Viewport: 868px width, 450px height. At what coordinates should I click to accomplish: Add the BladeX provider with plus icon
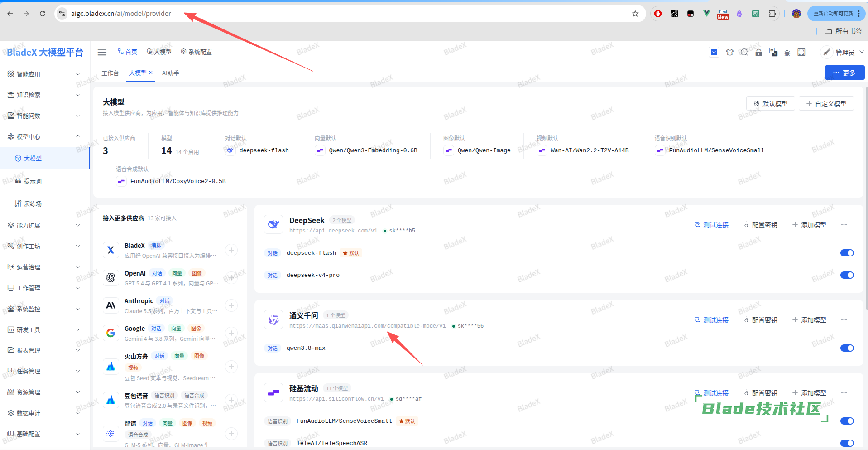click(231, 250)
